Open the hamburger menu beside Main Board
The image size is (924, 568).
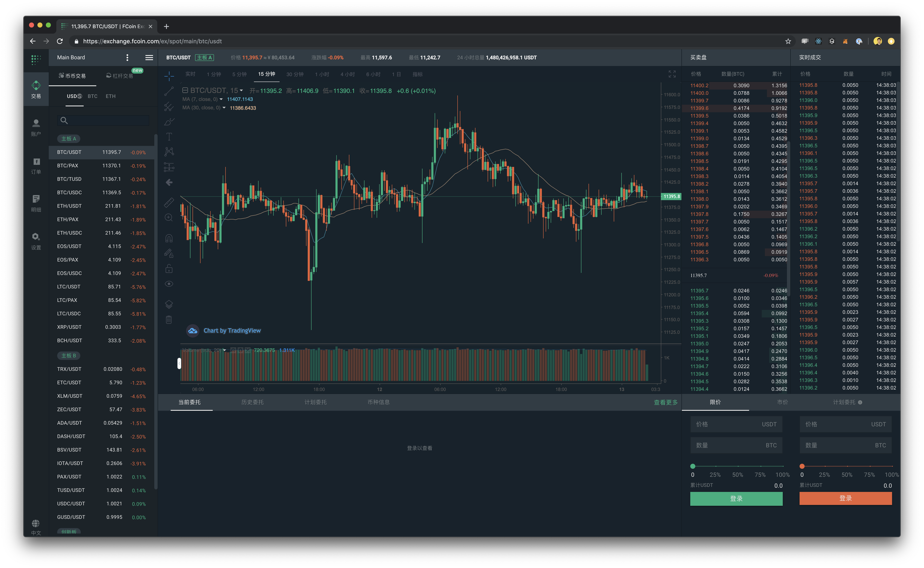(x=149, y=57)
